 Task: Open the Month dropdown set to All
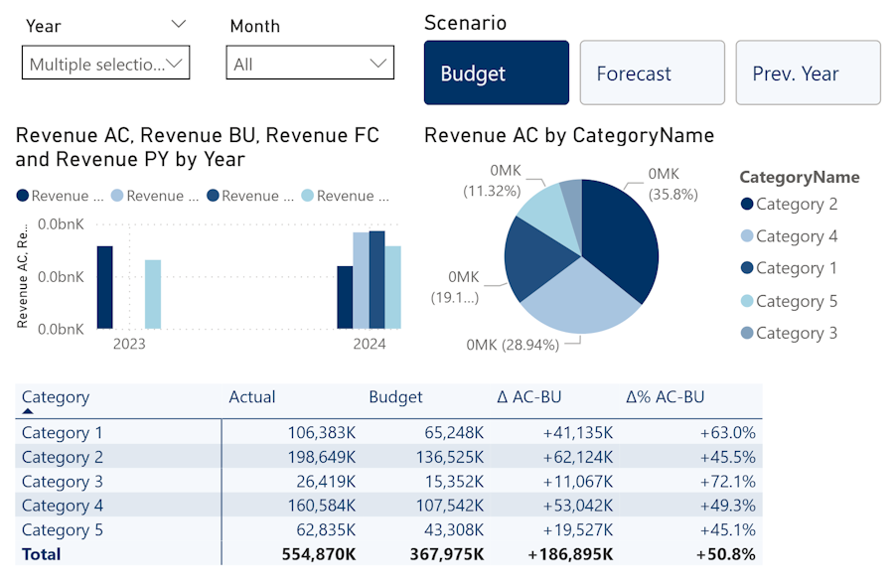(309, 64)
